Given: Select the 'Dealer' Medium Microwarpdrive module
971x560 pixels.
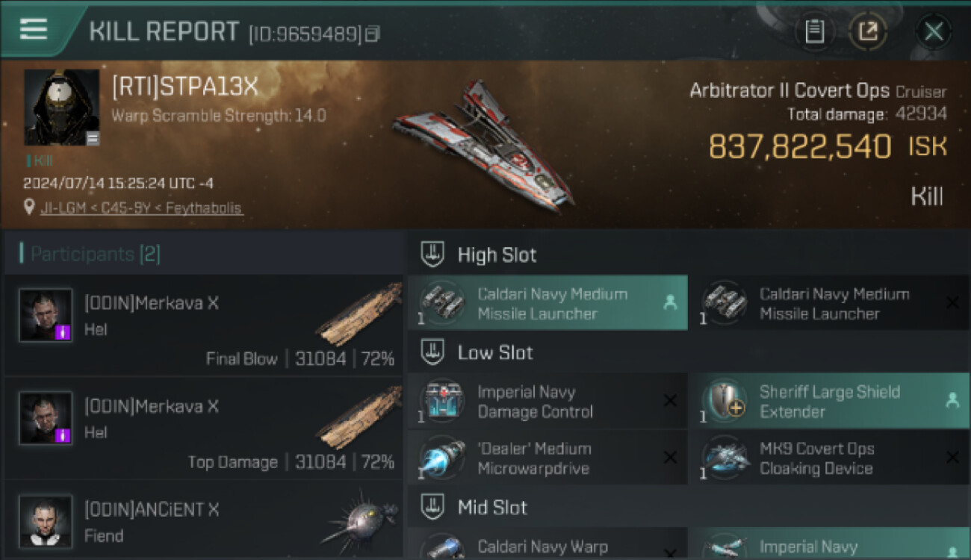Looking at the screenshot, I should [x=547, y=458].
